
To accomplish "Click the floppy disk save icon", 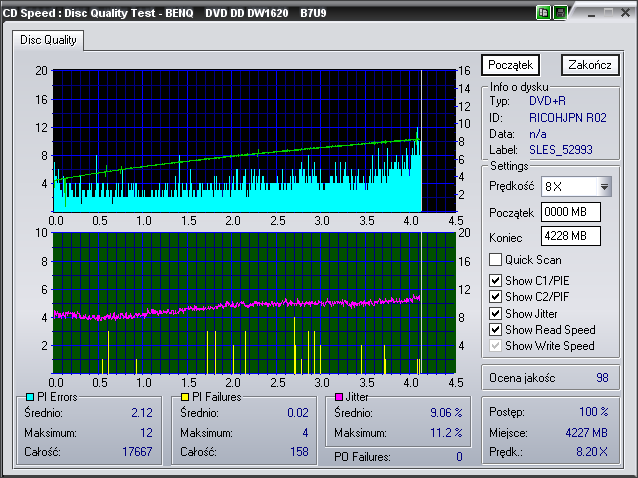I will [560, 13].
